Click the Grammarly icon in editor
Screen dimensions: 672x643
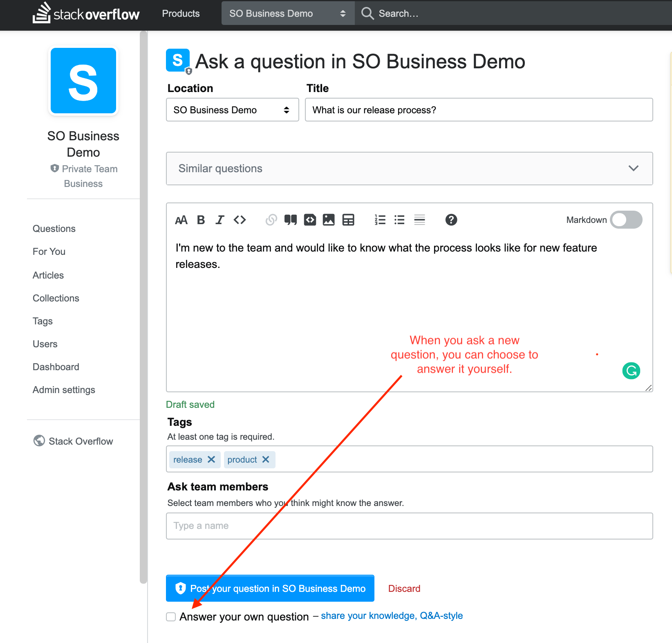pos(631,371)
